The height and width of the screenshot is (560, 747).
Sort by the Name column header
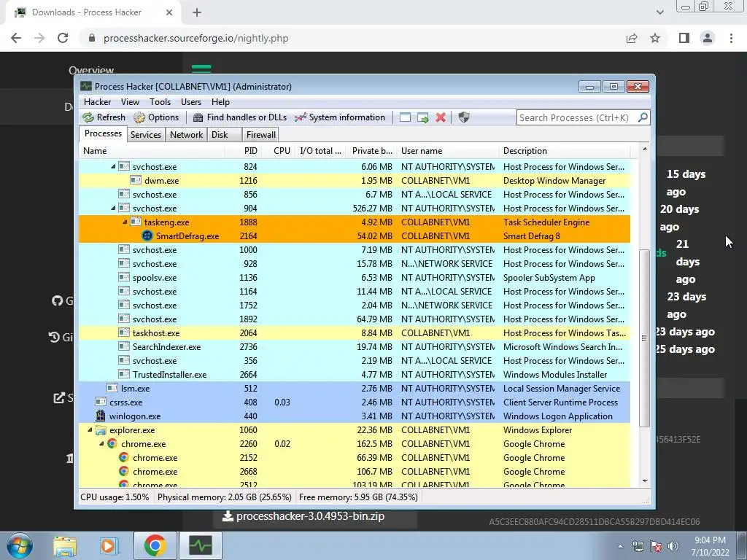click(152, 150)
